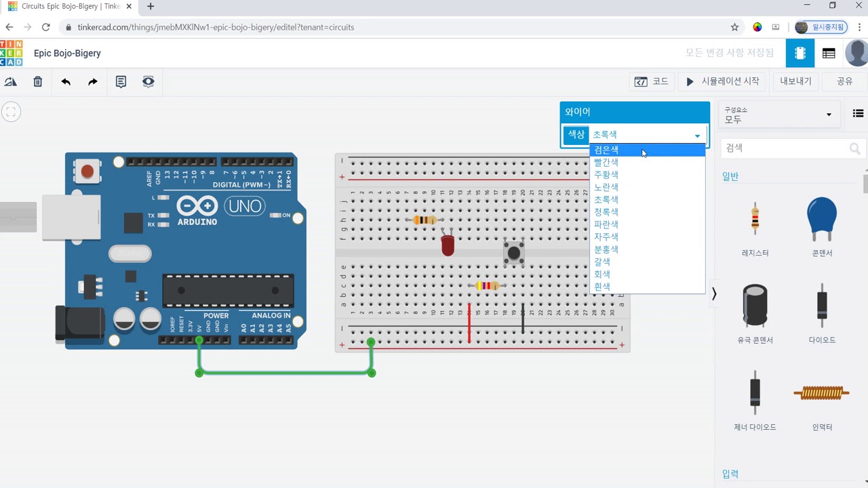Select the lower resistor on breadboard

click(487, 285)
